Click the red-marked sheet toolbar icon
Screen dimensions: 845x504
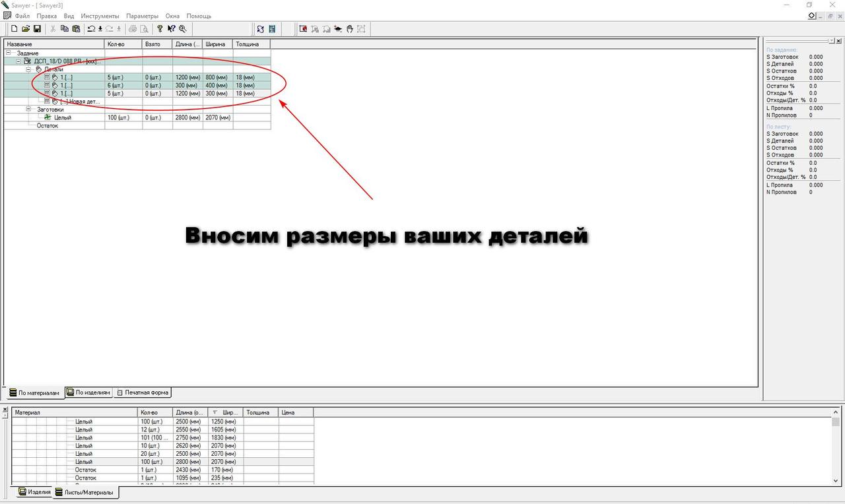click(x=303, y=29)
